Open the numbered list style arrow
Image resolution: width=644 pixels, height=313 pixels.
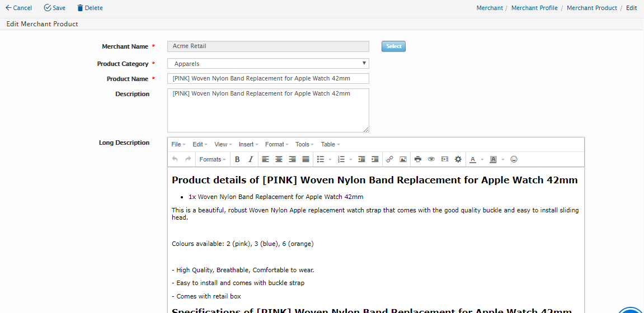coord(351,159)
